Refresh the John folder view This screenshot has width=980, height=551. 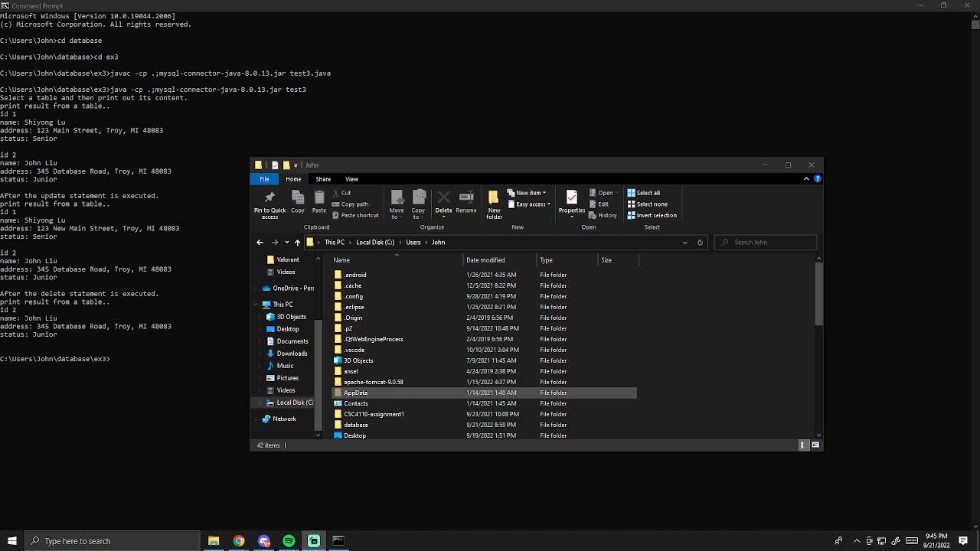point(700,243)
